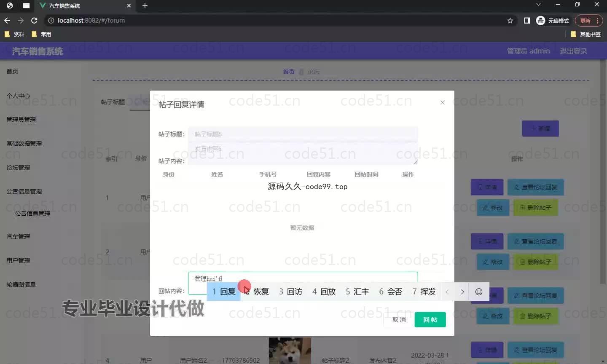Bookmark this page with star icon
The width and height of the screenshot is (607, 364).
coord(510,20)
